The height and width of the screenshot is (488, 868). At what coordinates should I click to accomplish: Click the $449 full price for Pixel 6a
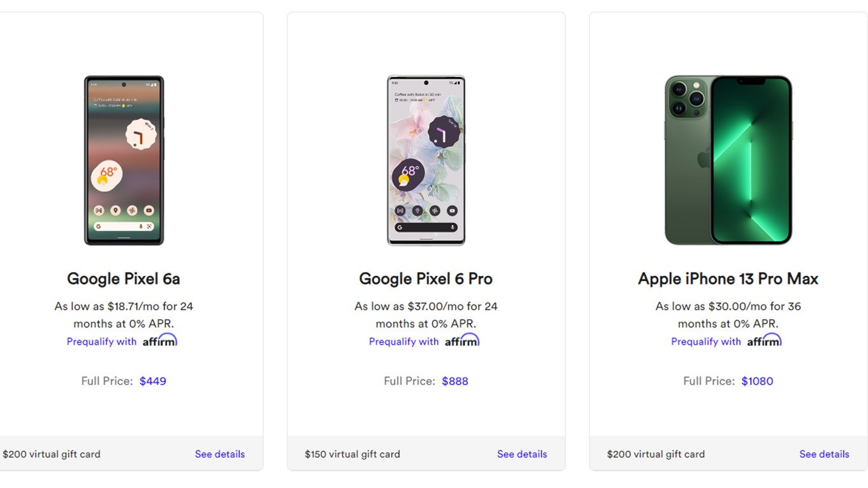point(153,381)
